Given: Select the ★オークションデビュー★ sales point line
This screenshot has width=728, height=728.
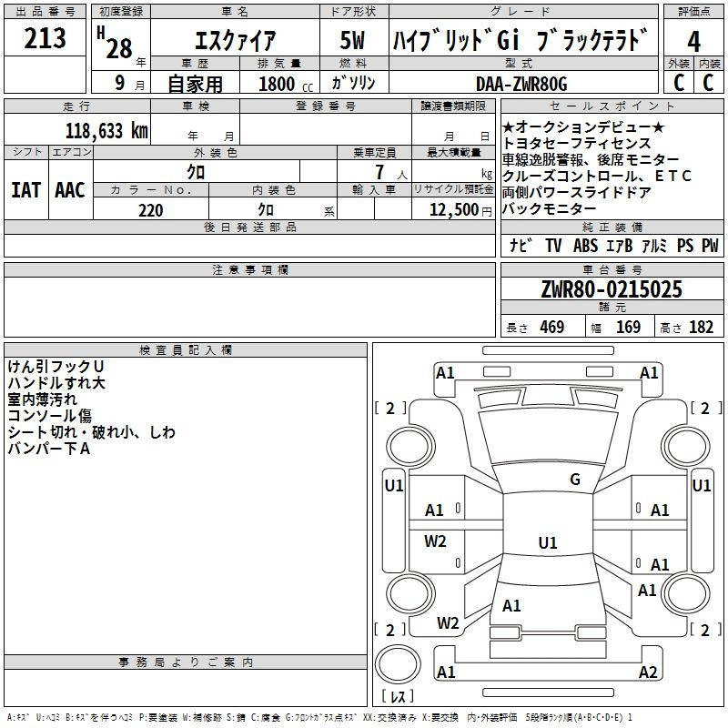Looking at the screenshot, I should pyautogui.click(x=583, y=126).
